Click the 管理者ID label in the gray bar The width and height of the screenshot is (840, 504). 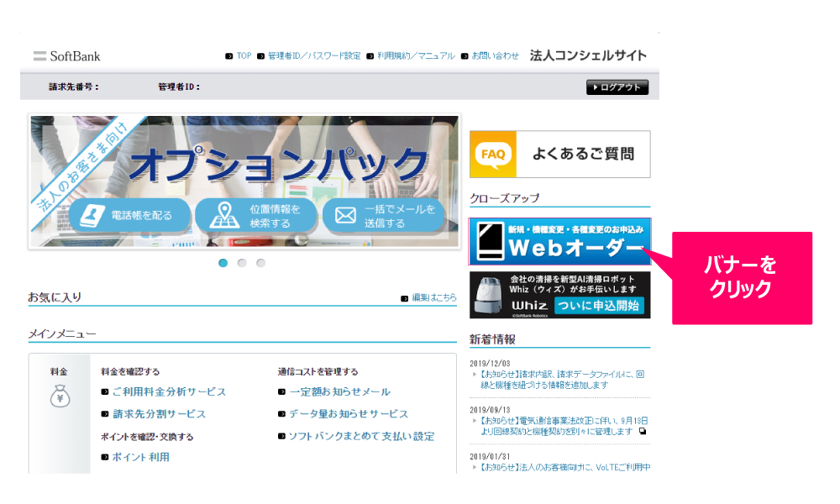click(x=179, y=87)
